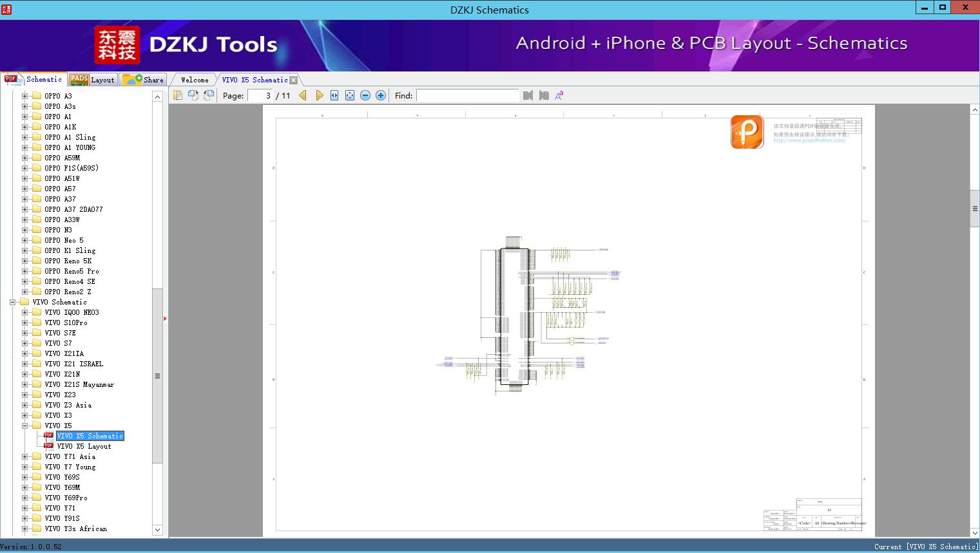The width and height of the screenshot is (980, 553).
Task: Expand the VIVO IQOO NEO3 folder
Action: tap(25, 312)
